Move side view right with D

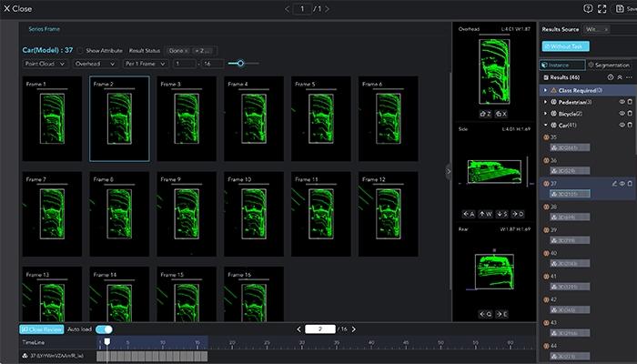[x=518, y=214]
